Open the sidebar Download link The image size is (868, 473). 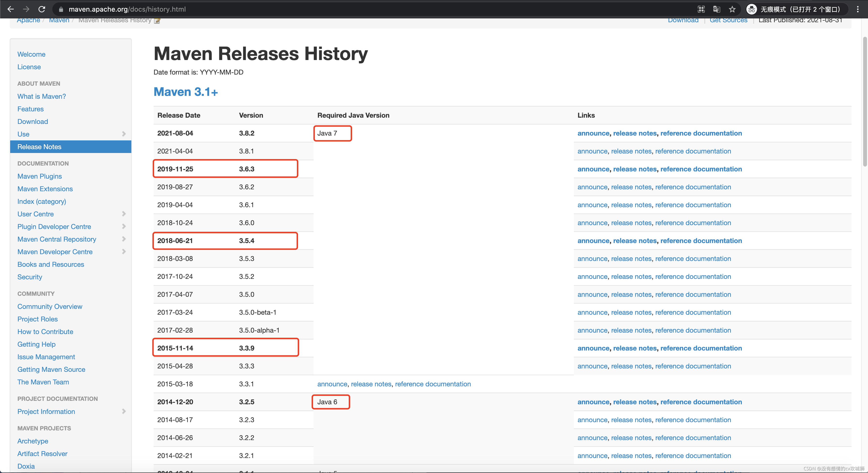[33, 122]
